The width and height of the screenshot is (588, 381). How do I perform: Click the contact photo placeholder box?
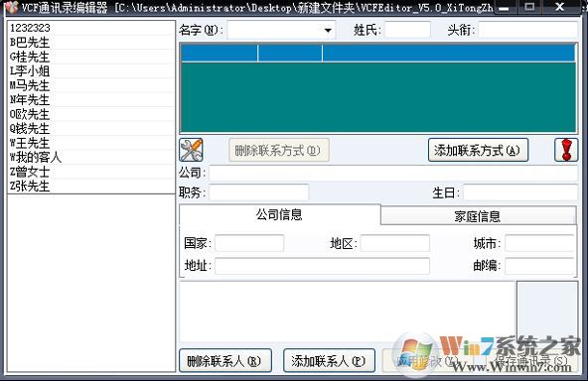point(547,312)
